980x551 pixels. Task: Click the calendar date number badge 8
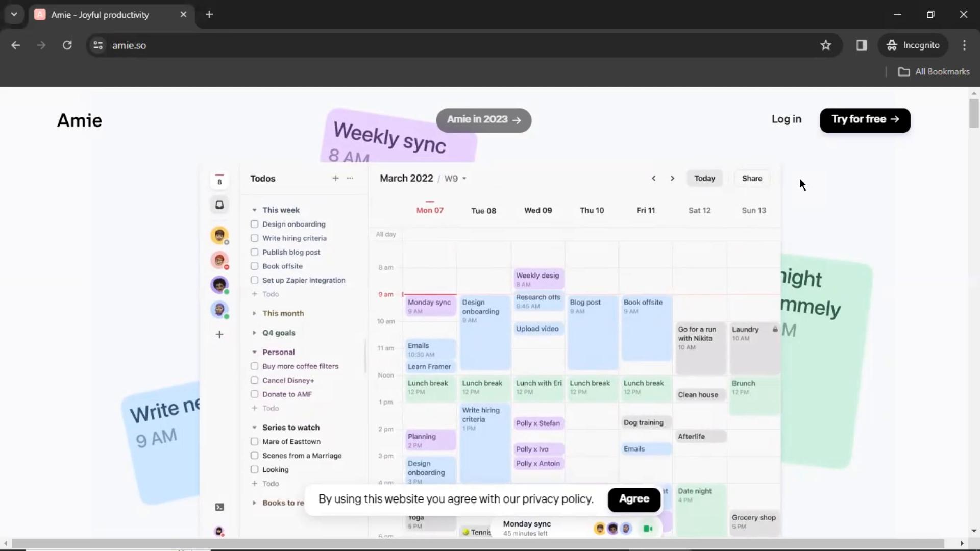[219, 180]
